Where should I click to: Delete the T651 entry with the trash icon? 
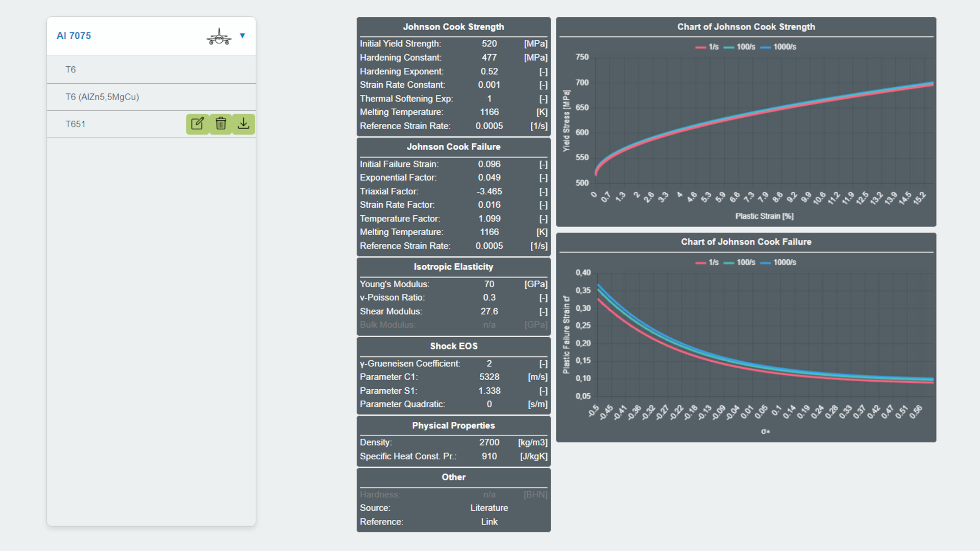(x=220, y=124)
